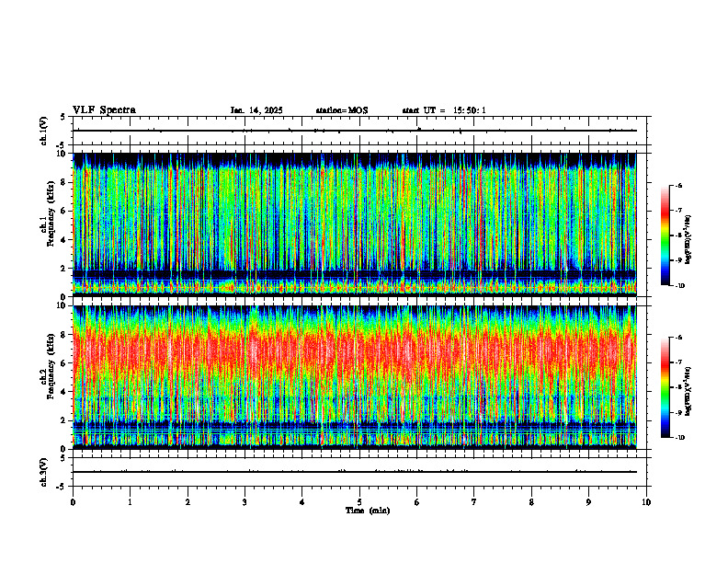
Task: Click the '4' tick on ch.1 frequency axis
Action: [63, 240]
